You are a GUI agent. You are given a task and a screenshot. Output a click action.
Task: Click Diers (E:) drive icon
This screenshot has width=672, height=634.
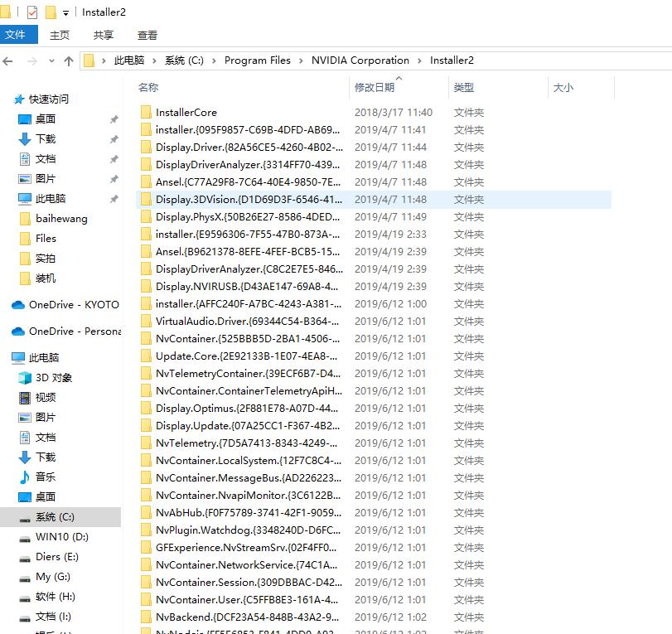pos(25,557)
